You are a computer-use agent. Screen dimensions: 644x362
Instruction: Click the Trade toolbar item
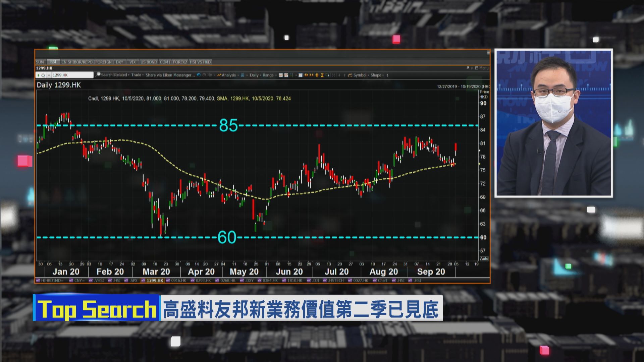[137, 75]
